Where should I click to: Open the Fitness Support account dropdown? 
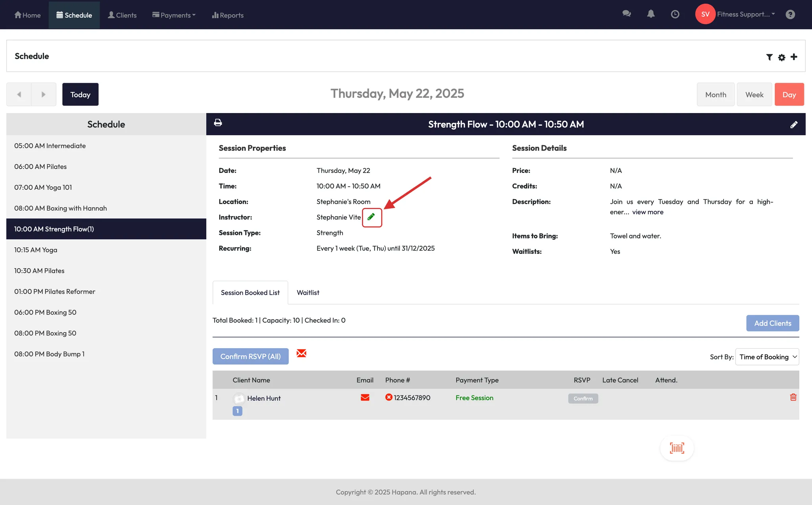(x=745, y=14)
